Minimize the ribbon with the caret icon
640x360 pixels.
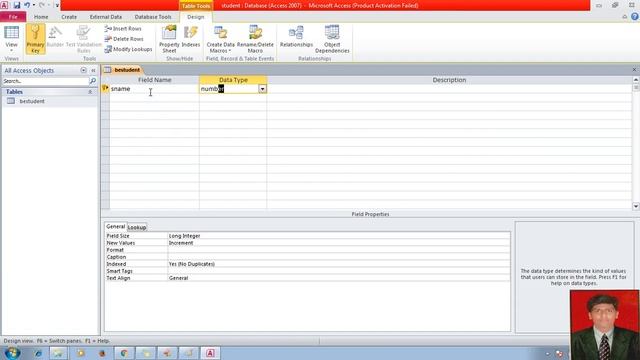coord(624,17)
